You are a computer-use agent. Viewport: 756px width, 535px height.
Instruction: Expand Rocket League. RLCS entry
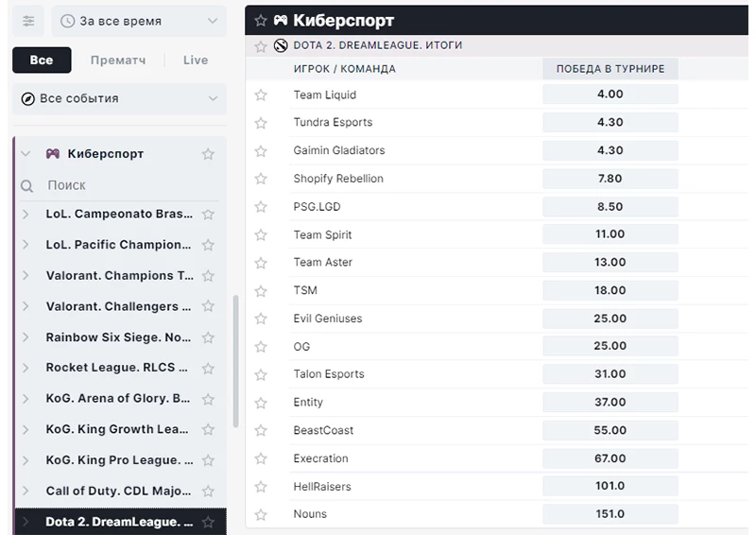click(x=26, y=368)
